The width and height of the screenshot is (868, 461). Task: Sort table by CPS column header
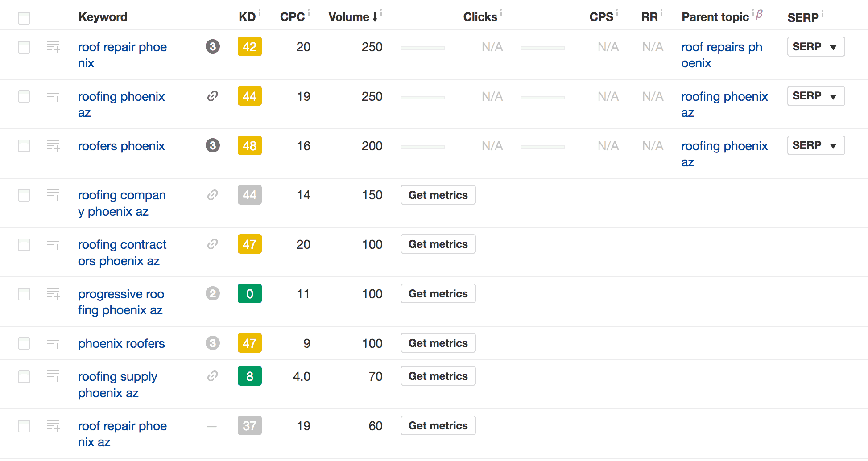click(x=601, y=17)
